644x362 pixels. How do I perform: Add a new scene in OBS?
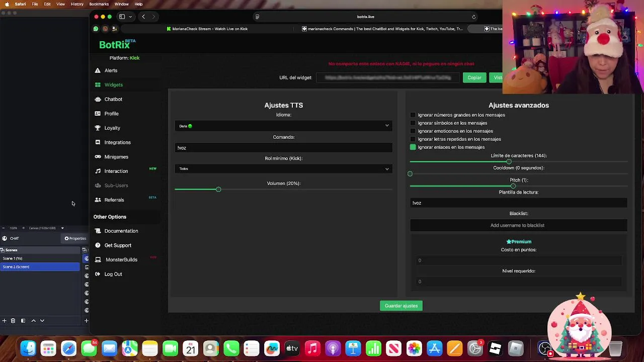coord(4,320)
